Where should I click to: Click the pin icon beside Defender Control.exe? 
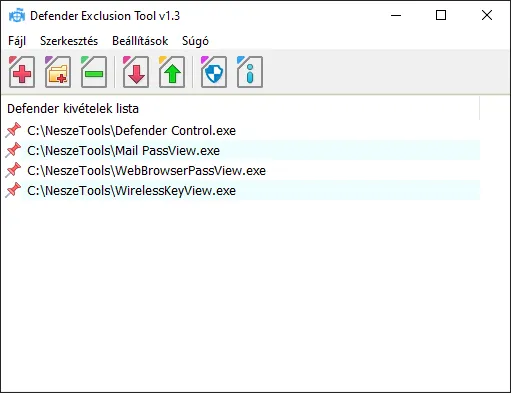(13, 130)
